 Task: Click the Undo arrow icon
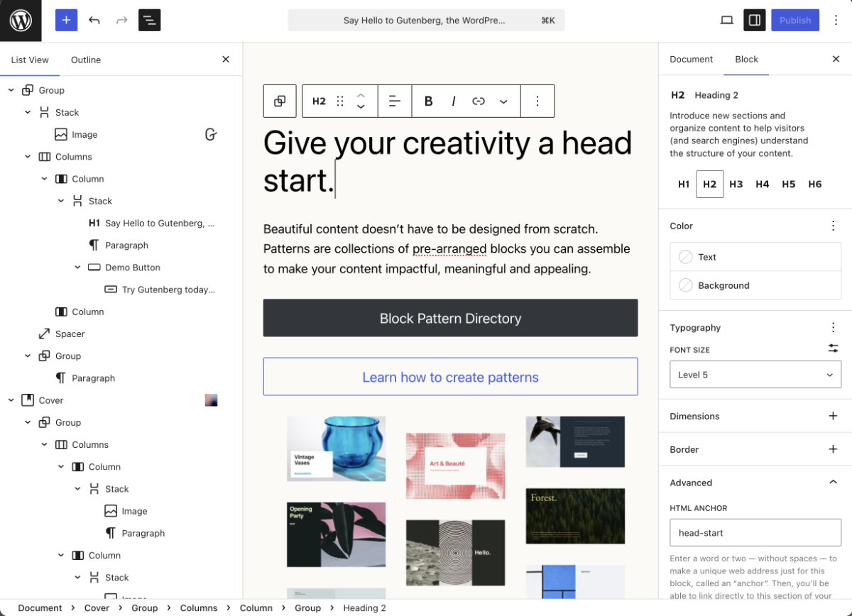[94, 21]
